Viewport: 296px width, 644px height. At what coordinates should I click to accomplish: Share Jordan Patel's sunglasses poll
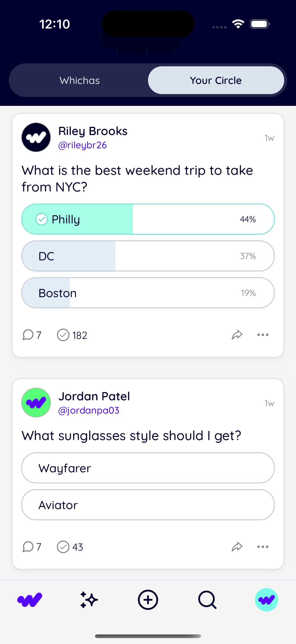[237, 546]
